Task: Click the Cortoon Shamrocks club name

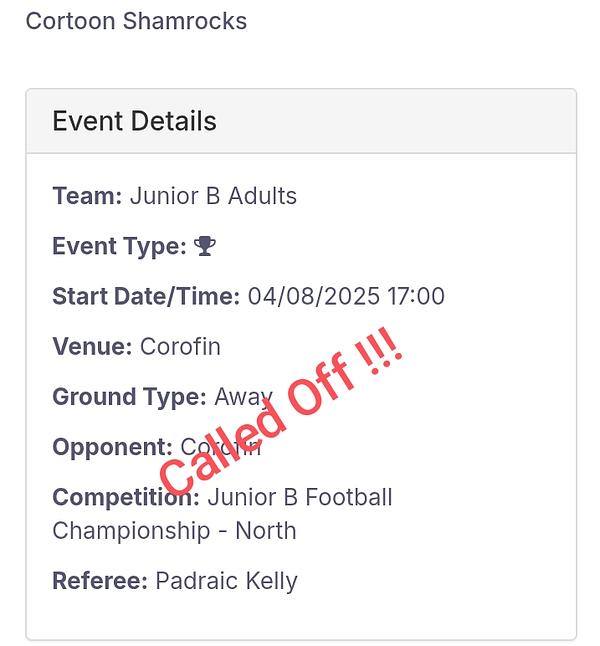Action: coord(136,21)
